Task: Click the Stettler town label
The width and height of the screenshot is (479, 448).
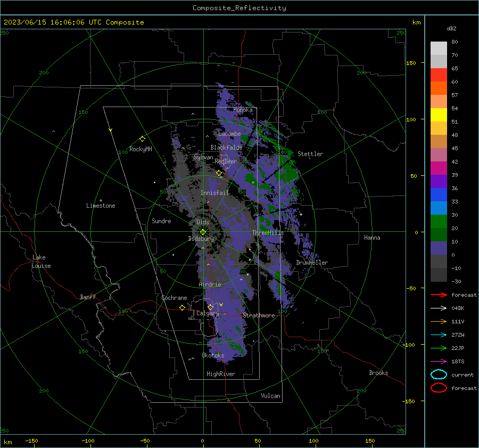Action: [310, 154]
